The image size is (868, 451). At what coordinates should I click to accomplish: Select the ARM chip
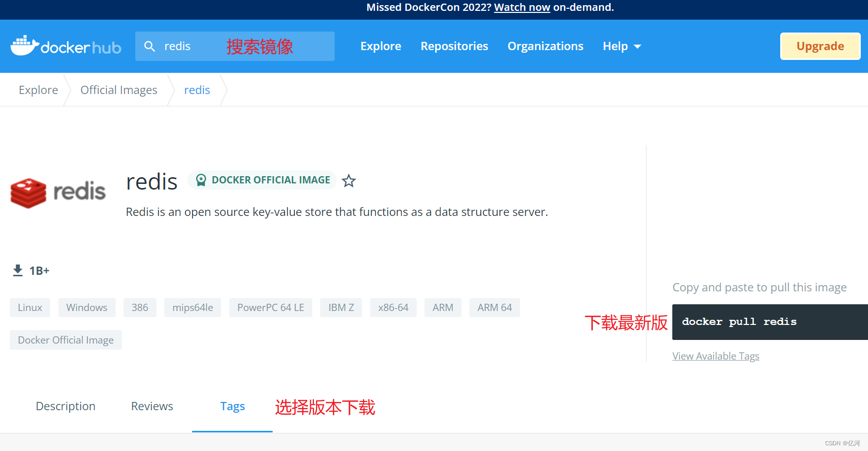(443, 307)
